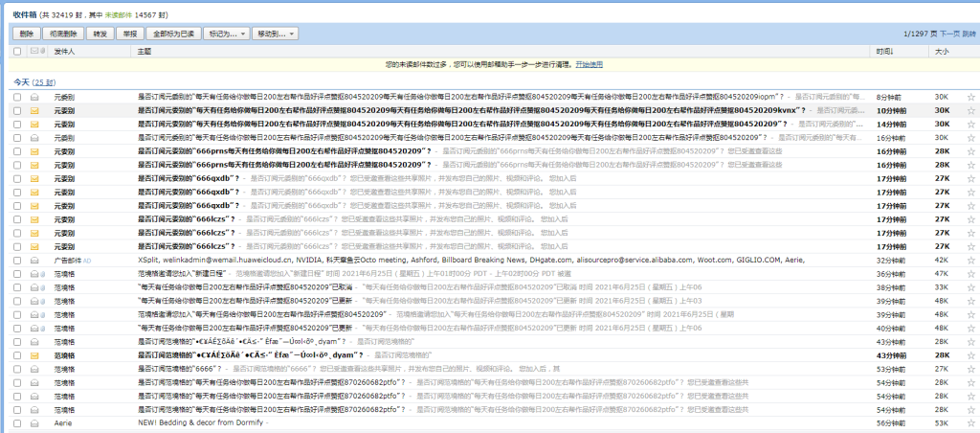Click the 删除 button

point(26,34)
